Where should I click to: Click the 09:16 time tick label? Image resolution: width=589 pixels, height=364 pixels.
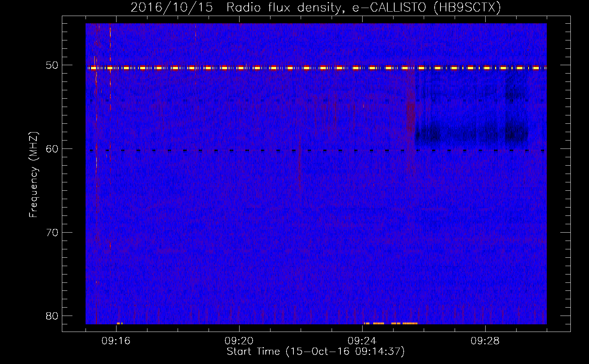[116, 341]
